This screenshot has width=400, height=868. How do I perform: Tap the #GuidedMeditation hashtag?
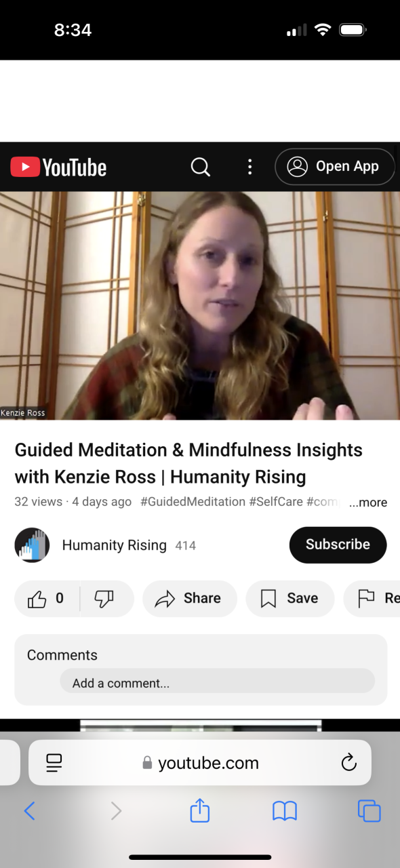(x=193, y=502)
